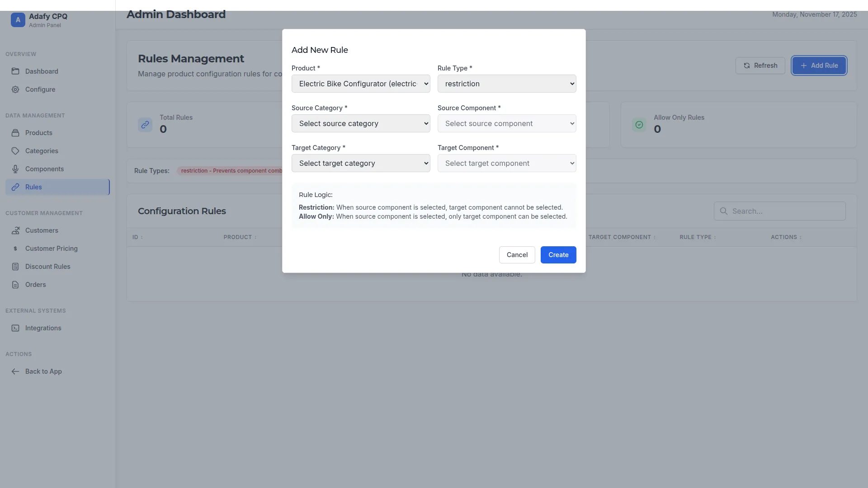This screenshot has height=488, width=868.
Task: Click the Back to App arrow icon
Action: pos(15,371)
